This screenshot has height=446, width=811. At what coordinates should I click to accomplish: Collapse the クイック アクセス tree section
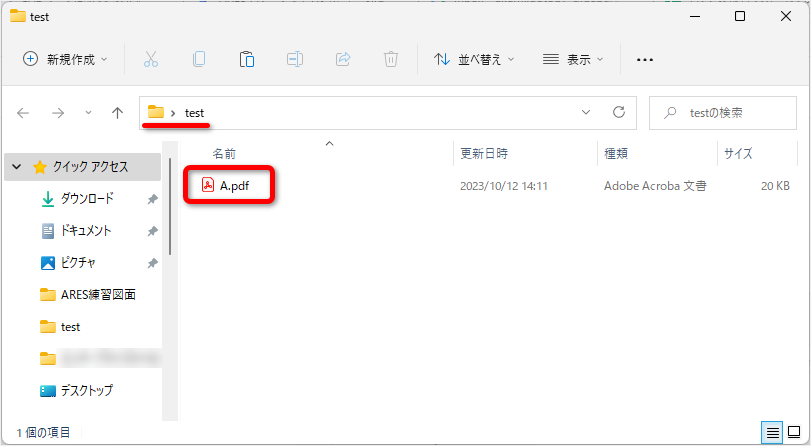tap(17, 167)
